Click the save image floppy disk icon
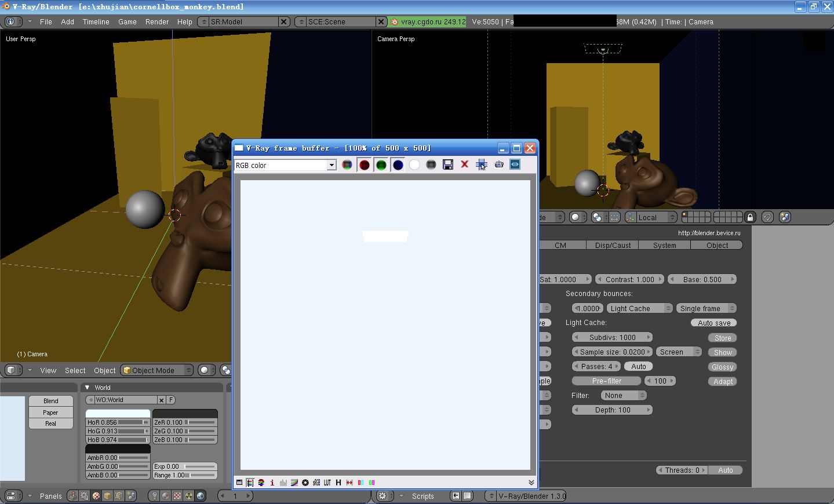 447,165
